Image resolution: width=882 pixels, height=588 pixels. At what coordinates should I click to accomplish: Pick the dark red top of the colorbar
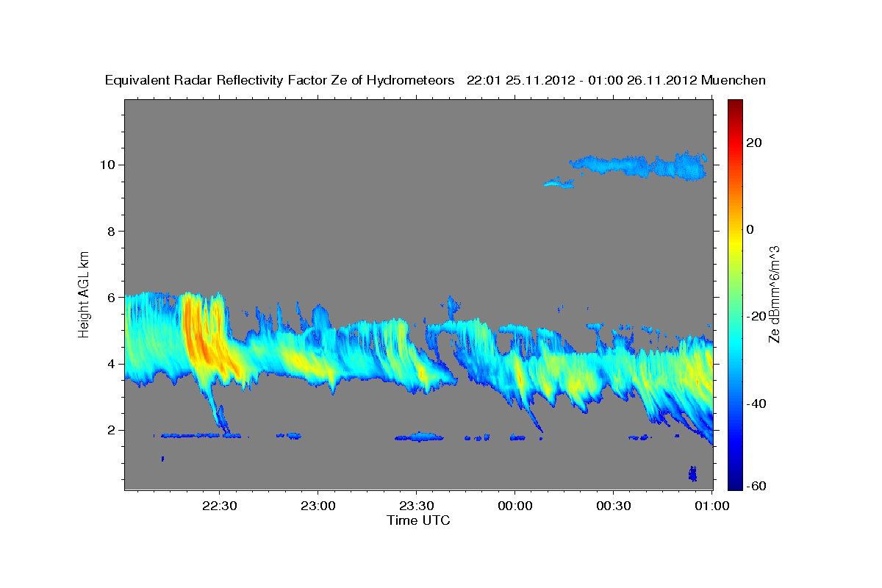click(734, 104)
